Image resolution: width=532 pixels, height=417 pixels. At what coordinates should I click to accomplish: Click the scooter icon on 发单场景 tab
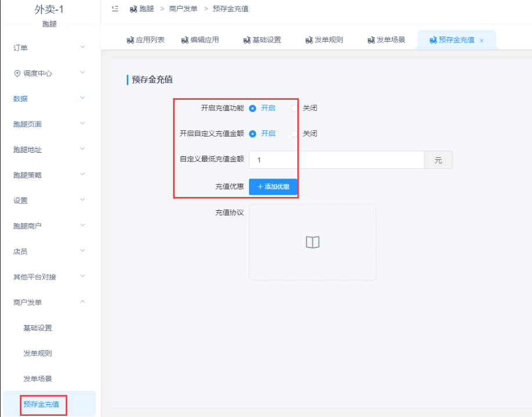tap(371, 41)
